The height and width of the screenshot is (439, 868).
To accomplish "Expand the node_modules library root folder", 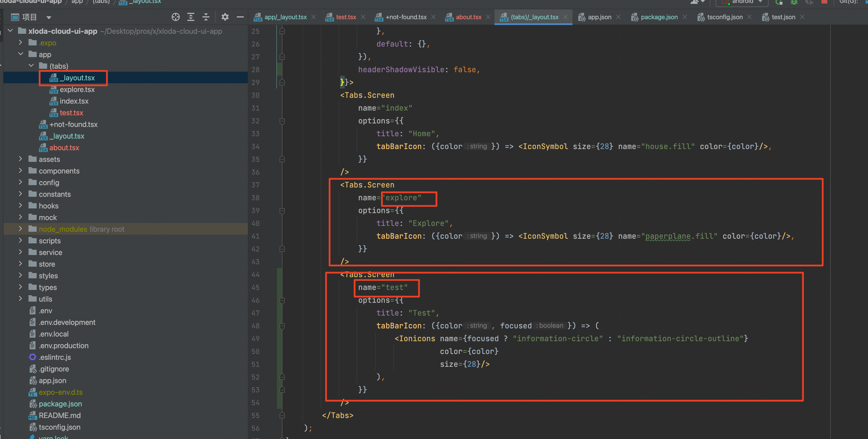I will (x=21, y=229).
